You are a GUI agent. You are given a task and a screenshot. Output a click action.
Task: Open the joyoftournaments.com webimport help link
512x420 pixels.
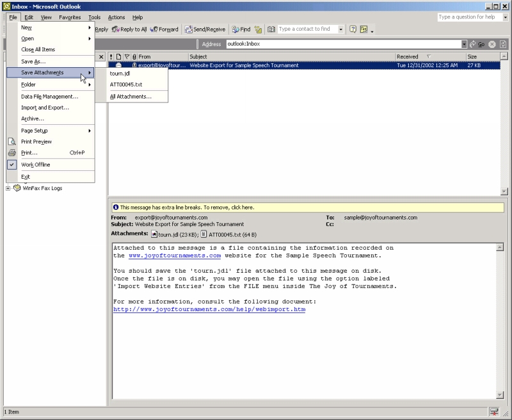209,309
